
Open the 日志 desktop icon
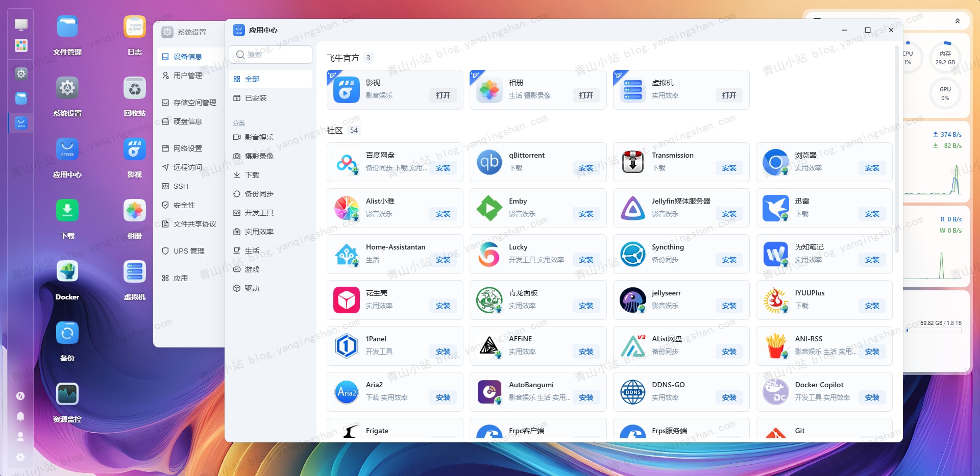point(135,27)
